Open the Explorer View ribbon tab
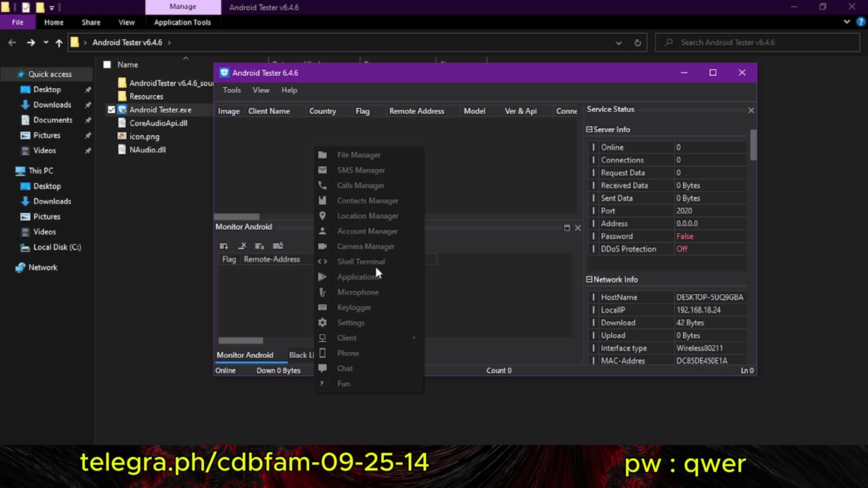This screenshot has height=488, width=868. 127,22
